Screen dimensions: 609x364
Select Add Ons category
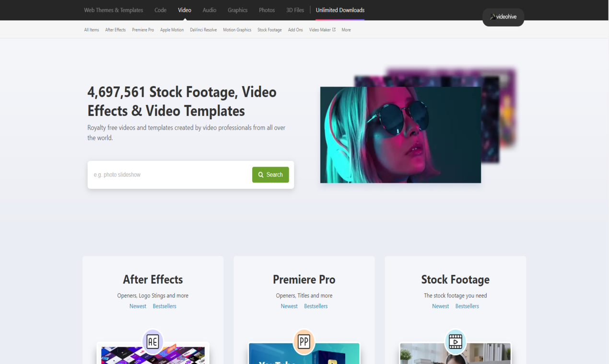(295, 30)
